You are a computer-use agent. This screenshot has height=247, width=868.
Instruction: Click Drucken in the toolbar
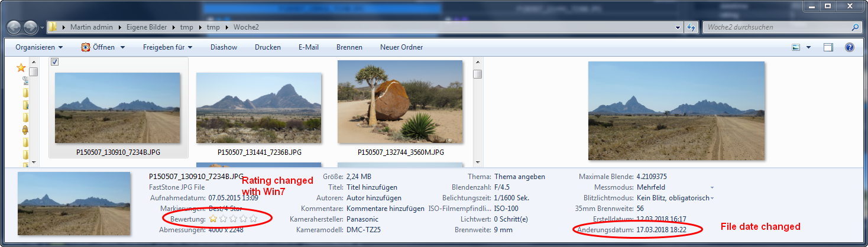tap(268, 47)
